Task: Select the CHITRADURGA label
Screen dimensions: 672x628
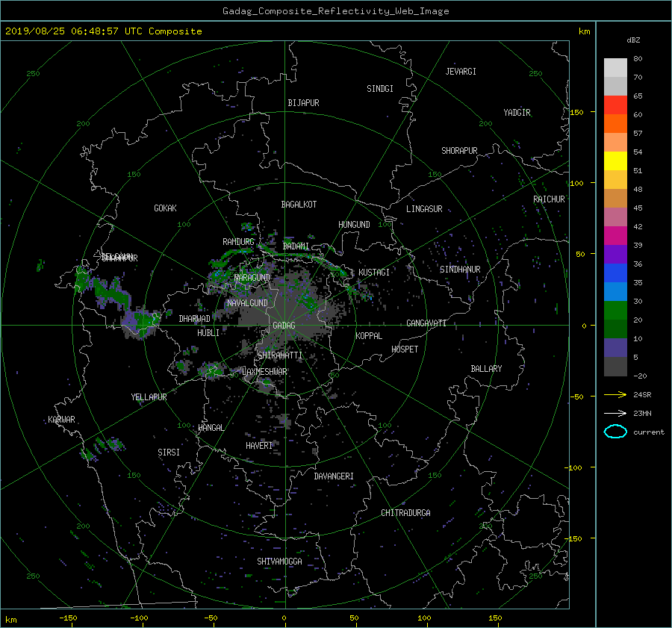Action: coord(405,513)
